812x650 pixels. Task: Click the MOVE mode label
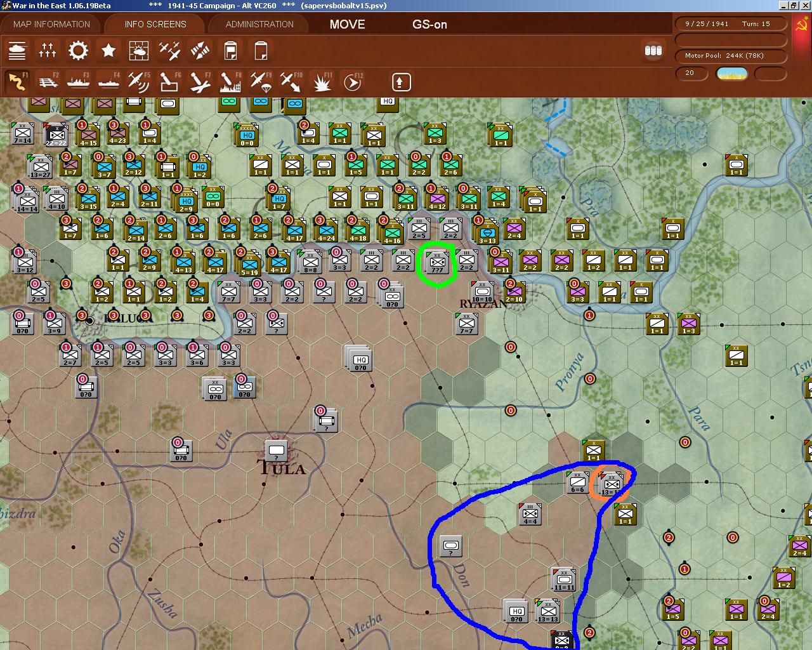click(x=347, y=24)
